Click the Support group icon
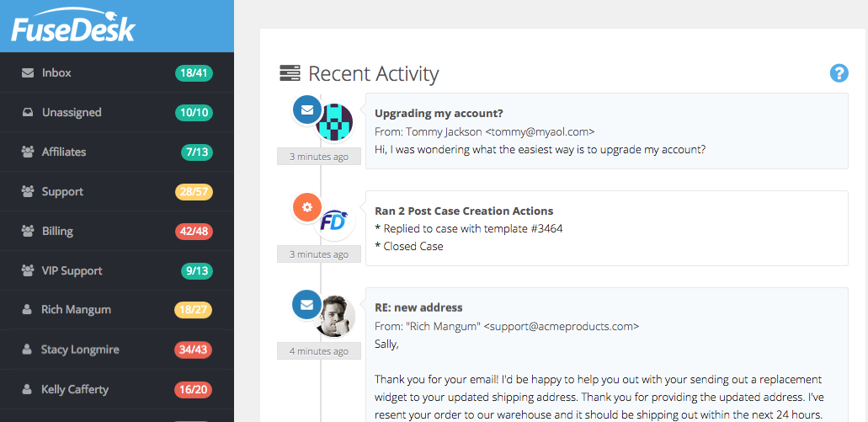Image resolution: width=868 pixels, height=422 pixels. point(28,191)
